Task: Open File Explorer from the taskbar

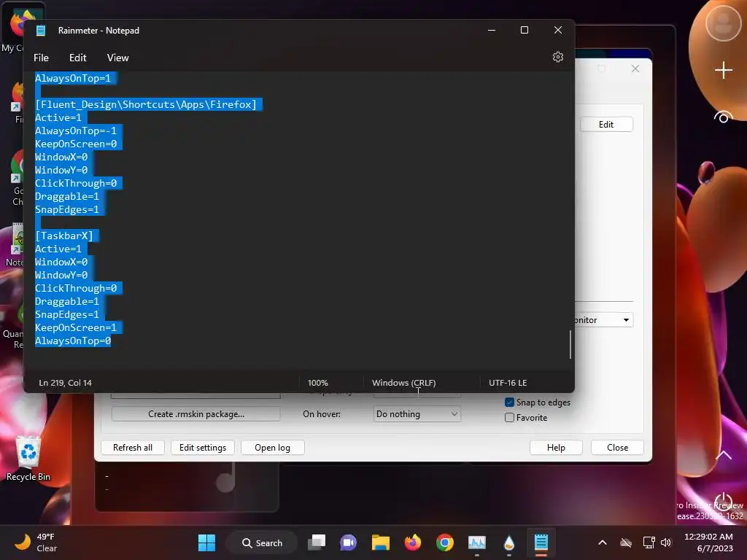Action: pyautogui.click(x=381, y=542)
